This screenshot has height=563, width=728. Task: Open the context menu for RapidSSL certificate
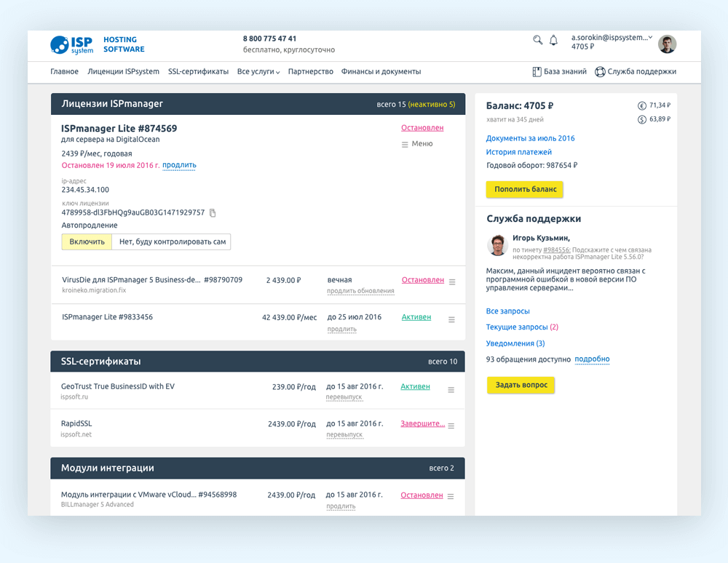point(452,426)
